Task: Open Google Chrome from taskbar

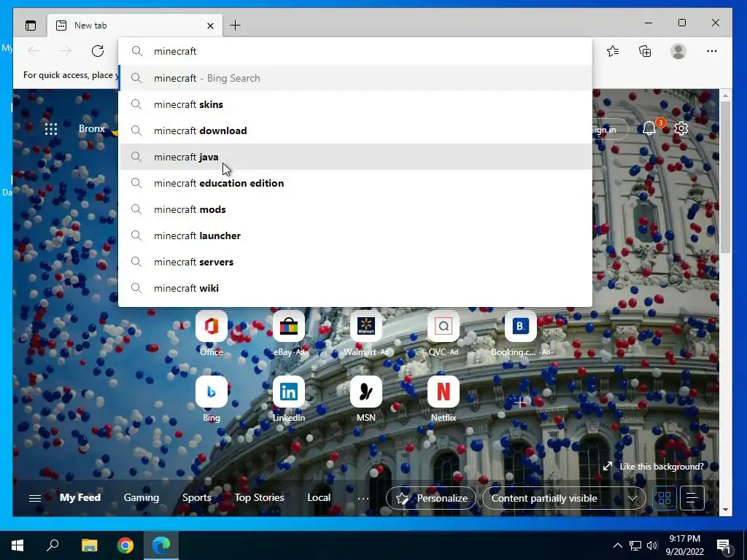Action: [125, 545]
